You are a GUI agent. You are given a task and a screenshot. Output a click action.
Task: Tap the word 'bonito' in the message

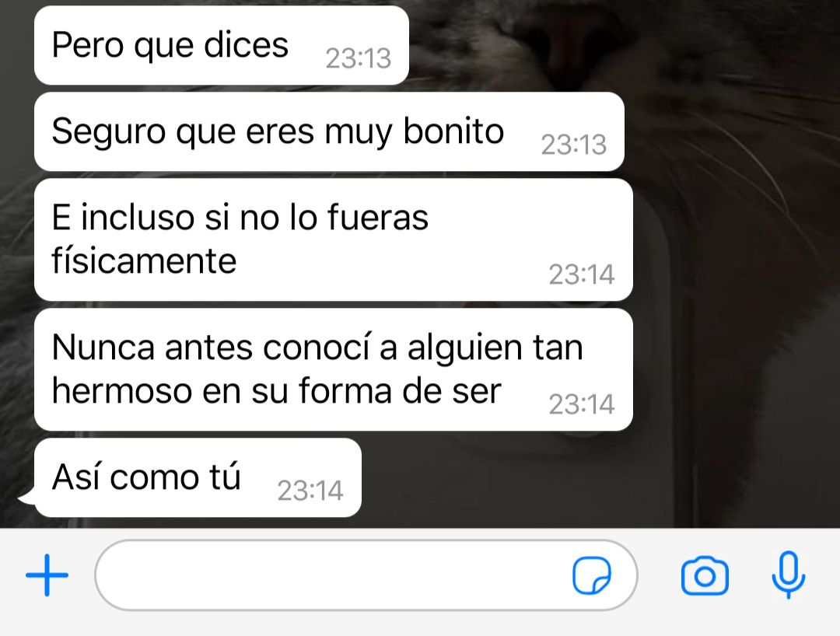(x=453, y=131)
